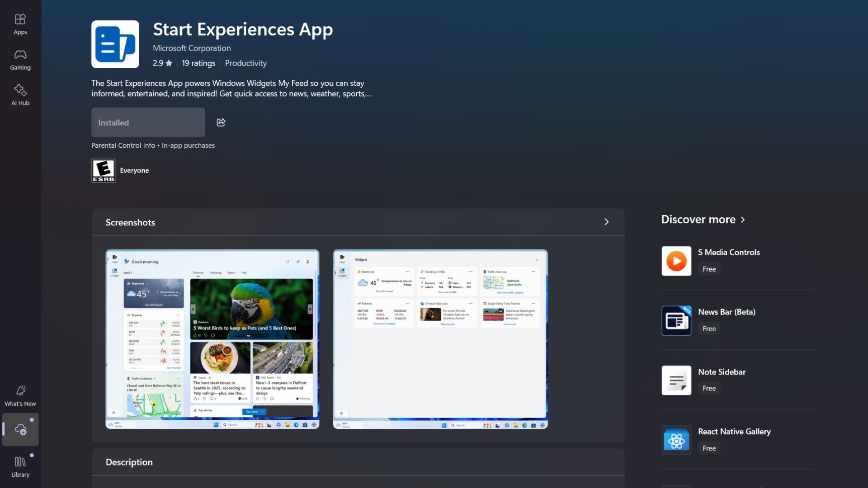Go to the Gaming section
The image size is (868, 488).
[20, 60]
